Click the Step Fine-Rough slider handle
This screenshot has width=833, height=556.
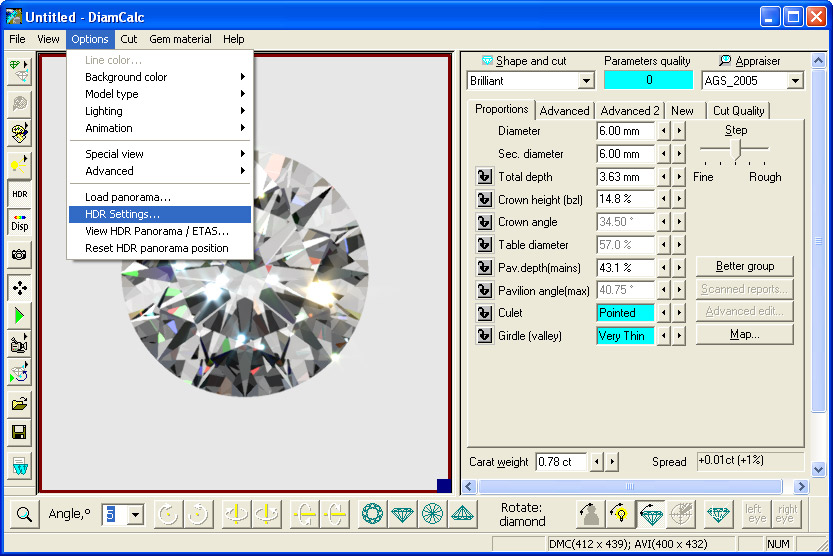point(737,148)
